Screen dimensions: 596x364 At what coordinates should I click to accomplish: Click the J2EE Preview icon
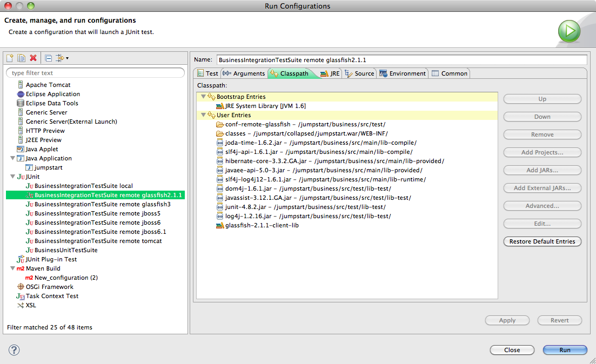(21, 140)
